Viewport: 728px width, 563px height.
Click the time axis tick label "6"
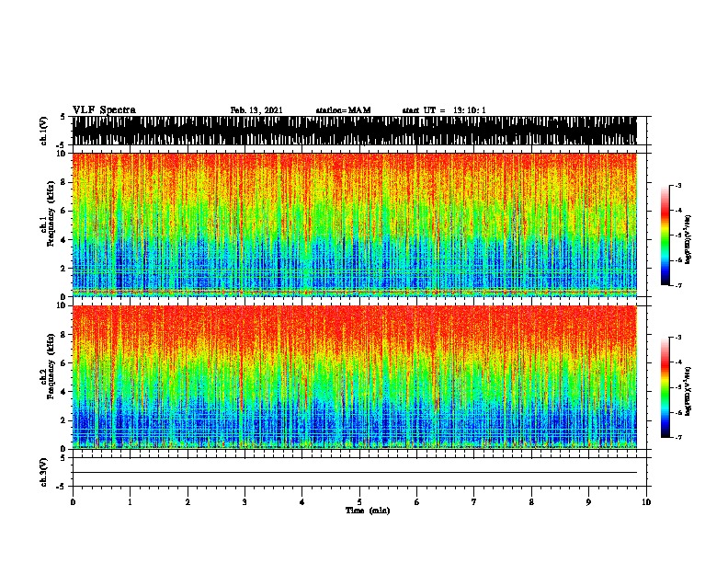click(x=417, y=502)
